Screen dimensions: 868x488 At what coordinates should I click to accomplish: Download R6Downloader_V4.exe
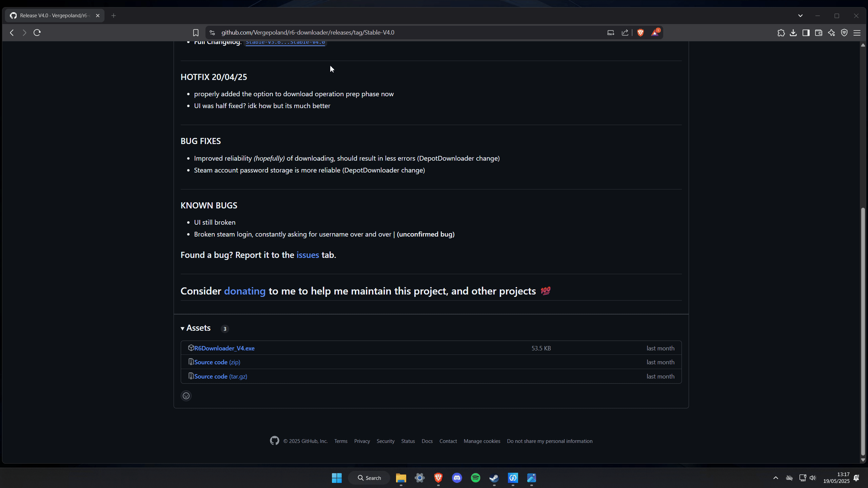tap(224, 348)
